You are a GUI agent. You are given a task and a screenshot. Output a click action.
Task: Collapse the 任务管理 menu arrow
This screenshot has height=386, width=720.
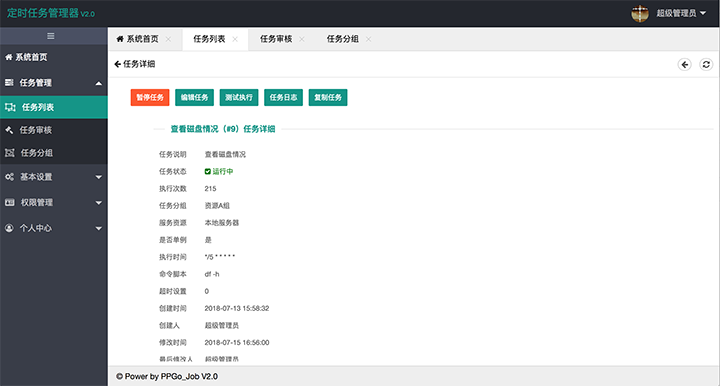(x=98, y=83)
